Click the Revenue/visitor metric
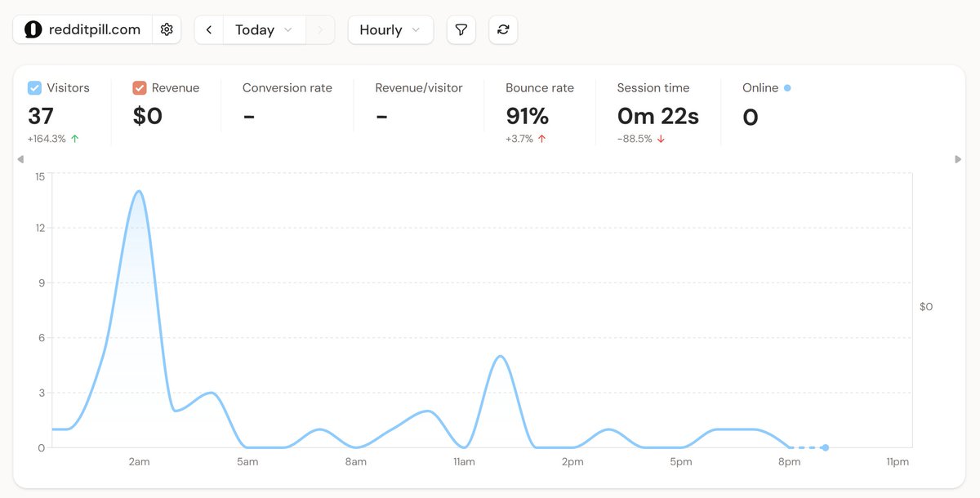The width and height of the screenshot is (980, 498). click(x=419, y=87)
